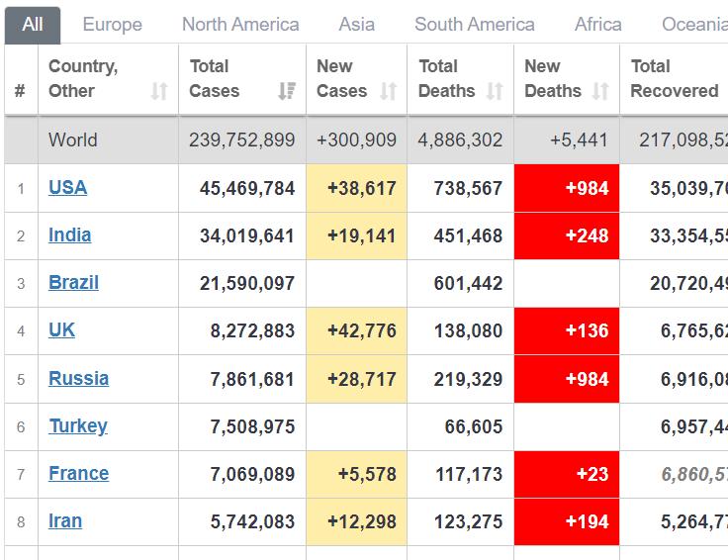
Task: Open the India country link
Action: (x=69, y=234)
